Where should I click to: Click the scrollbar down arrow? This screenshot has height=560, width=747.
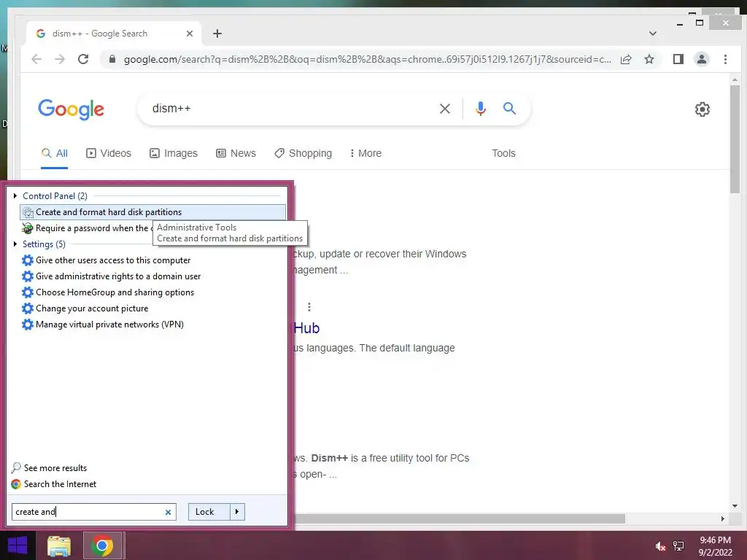tap(735, 506)
